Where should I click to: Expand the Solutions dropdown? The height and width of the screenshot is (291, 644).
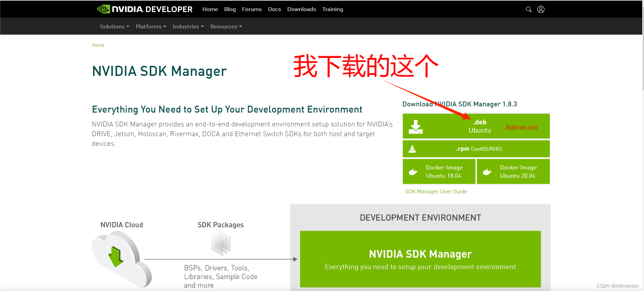click(115, 26)
